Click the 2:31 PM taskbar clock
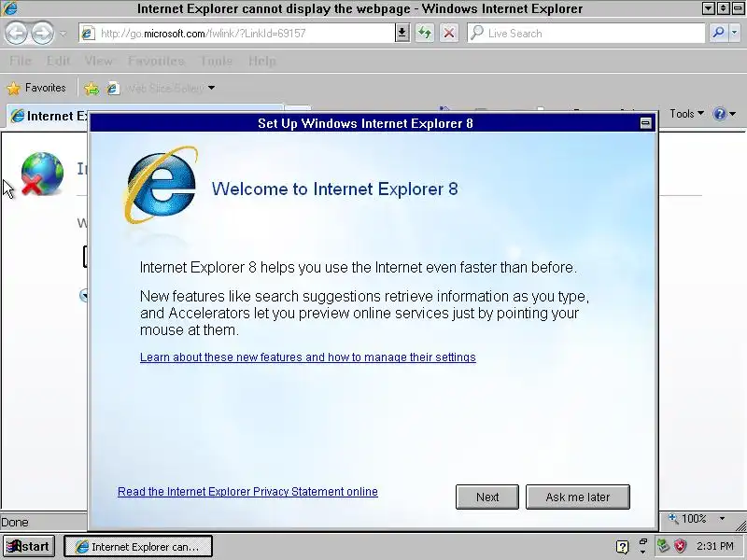This screenshot has height=560, width=747. [714, 546]
